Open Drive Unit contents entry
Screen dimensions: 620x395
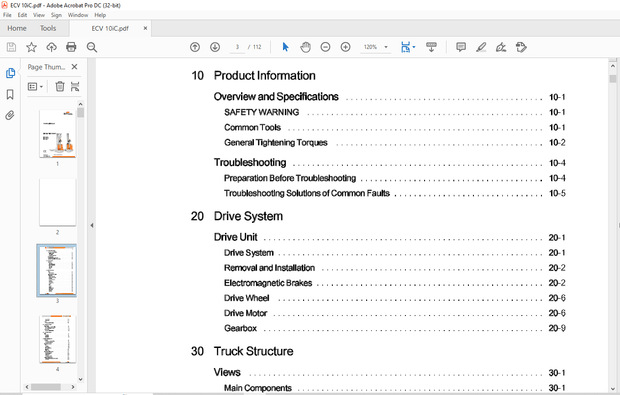coord(235,237)
